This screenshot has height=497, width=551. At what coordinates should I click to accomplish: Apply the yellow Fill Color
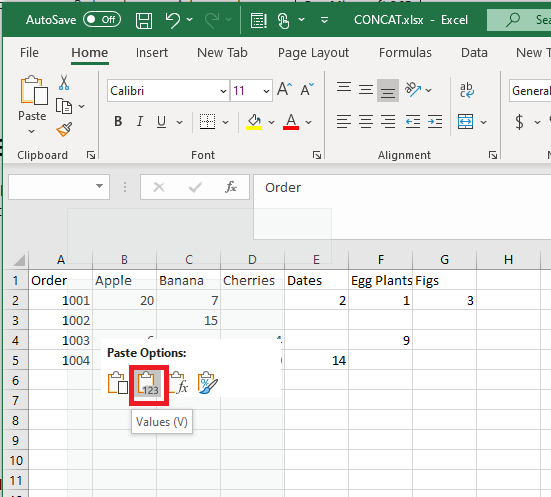coord(254,122)
